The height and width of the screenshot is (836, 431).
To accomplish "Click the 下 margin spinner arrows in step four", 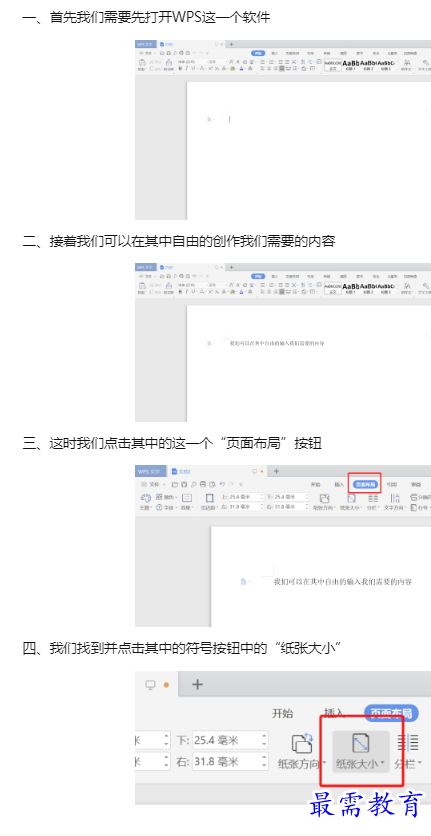I will pos(264,740).
